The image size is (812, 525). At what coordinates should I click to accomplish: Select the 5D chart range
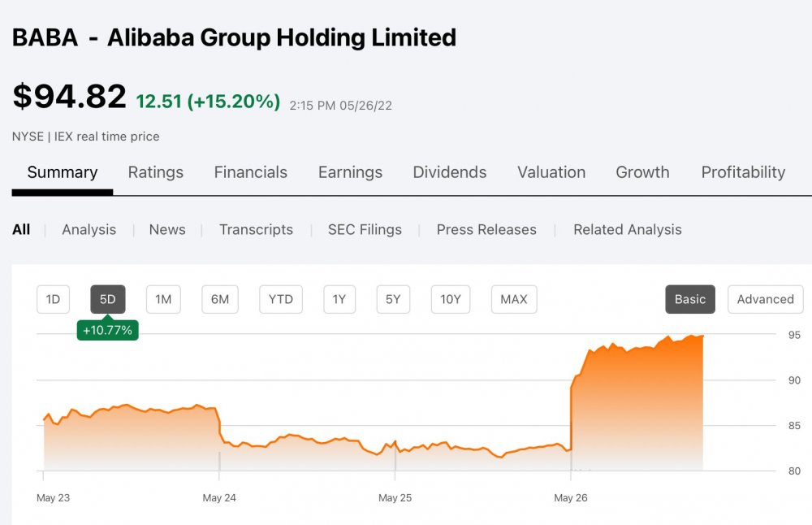point(108,299)
